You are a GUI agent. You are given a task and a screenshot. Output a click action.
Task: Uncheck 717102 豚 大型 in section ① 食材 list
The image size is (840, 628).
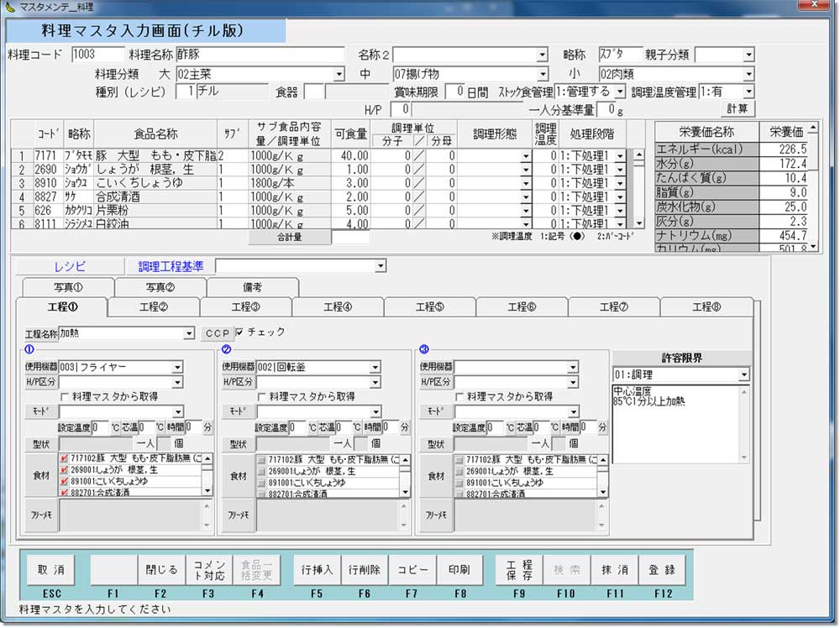point(65,458)
